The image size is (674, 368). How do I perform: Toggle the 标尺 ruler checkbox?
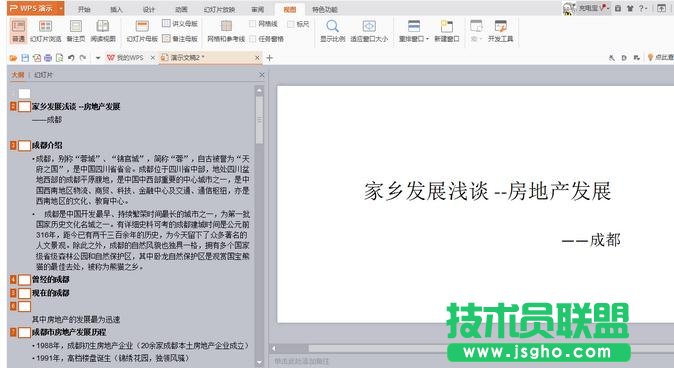pos(291,24)
